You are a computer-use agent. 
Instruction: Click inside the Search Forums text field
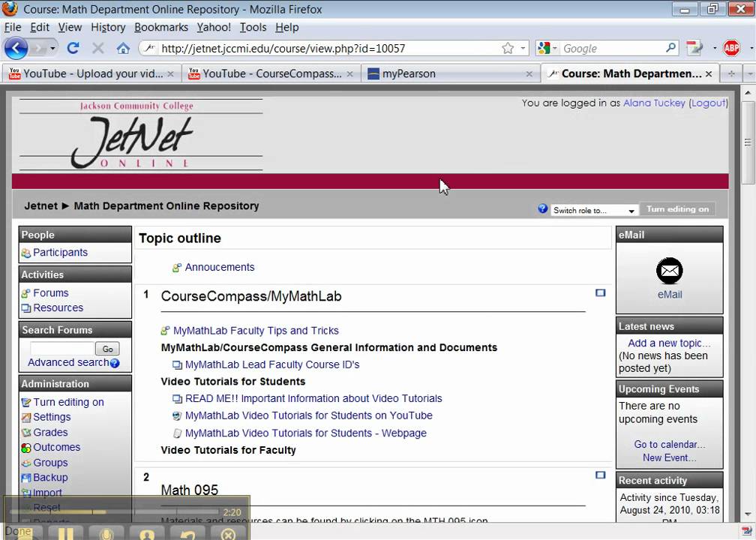pos(61,348)
